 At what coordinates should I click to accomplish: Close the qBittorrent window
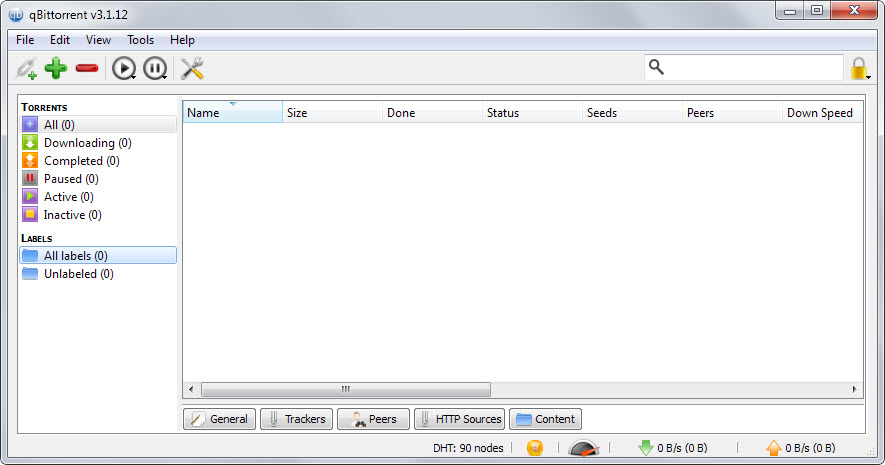(854, 11)
